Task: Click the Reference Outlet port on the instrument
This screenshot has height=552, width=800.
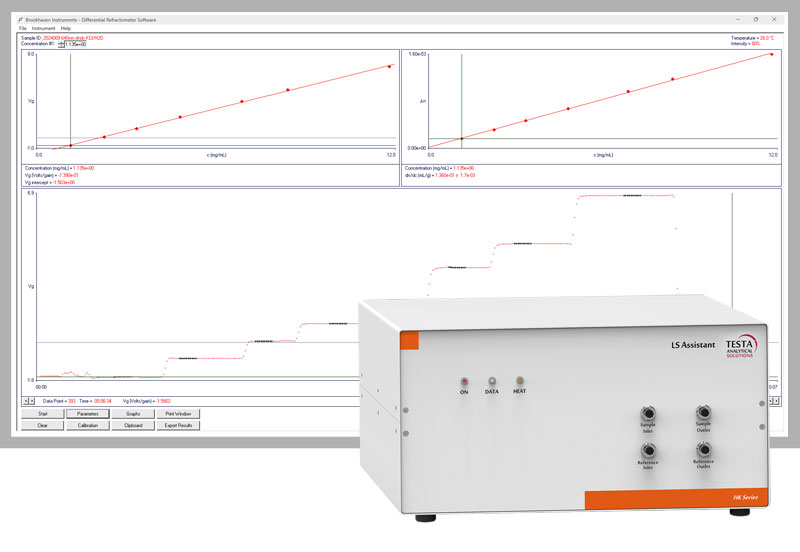Action: (704, 449)
